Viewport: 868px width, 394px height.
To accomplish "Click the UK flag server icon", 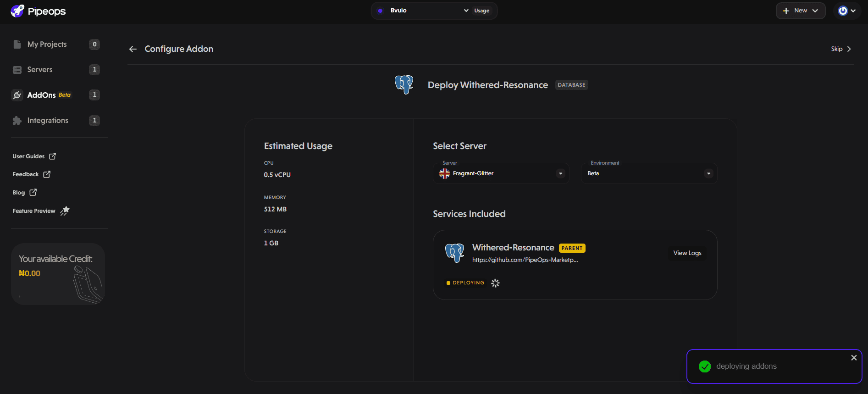I will tap(444, 173).
